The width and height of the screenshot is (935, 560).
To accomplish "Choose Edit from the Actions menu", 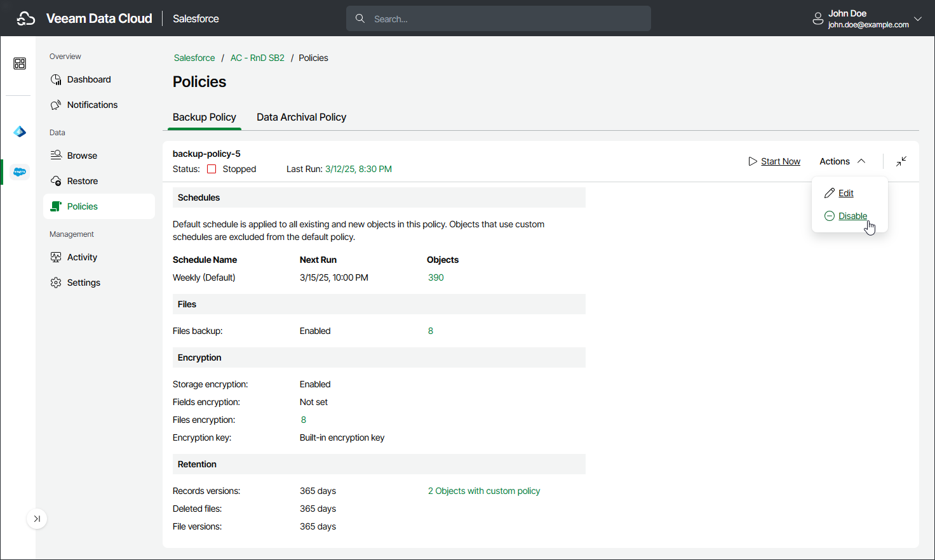I will pos(846,193).
